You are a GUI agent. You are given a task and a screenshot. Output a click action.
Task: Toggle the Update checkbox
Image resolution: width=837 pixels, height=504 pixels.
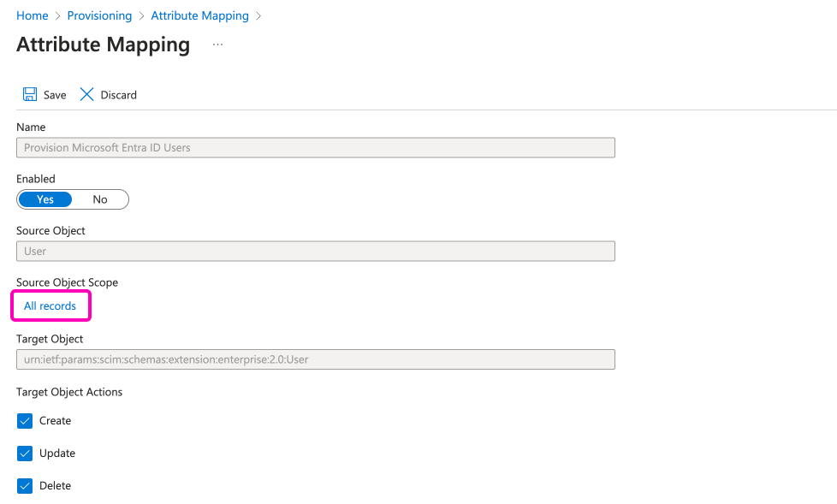click(x=25, y=454)
